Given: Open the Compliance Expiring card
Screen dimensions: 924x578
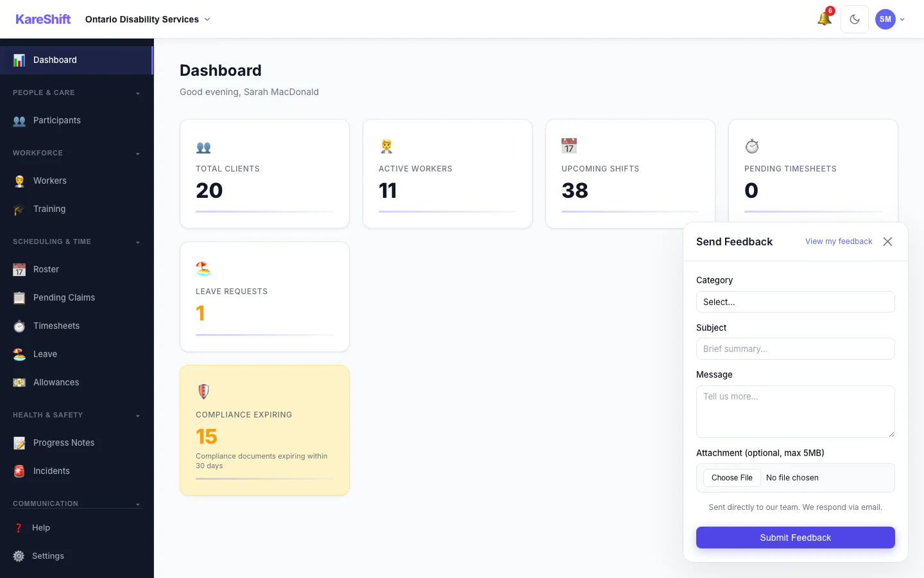Looking at the screenshot, I should (264, 430).
